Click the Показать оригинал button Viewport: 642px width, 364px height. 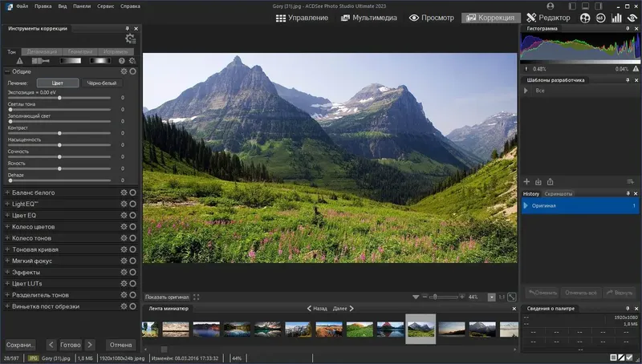pos(167,297)
